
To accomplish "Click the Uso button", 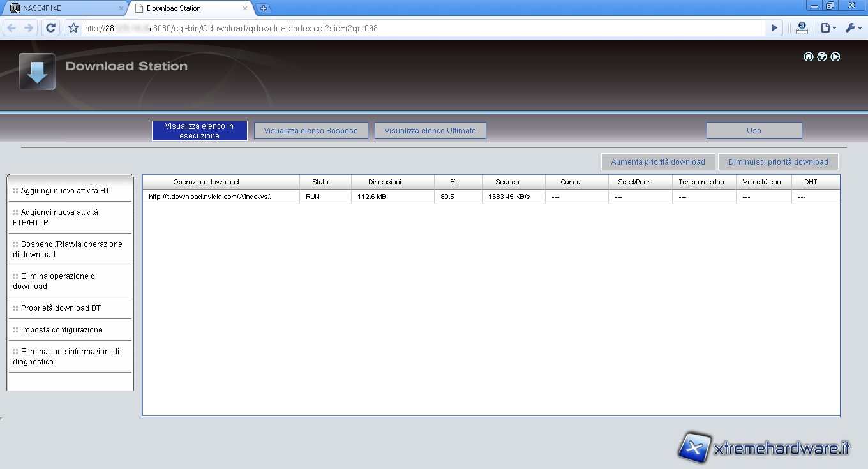I will pos(754,131).
